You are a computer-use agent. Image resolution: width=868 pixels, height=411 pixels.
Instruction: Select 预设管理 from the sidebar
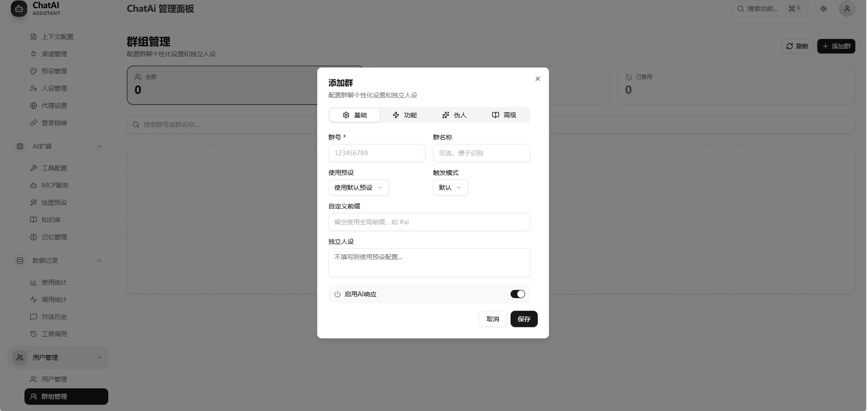tap(54, 71)
